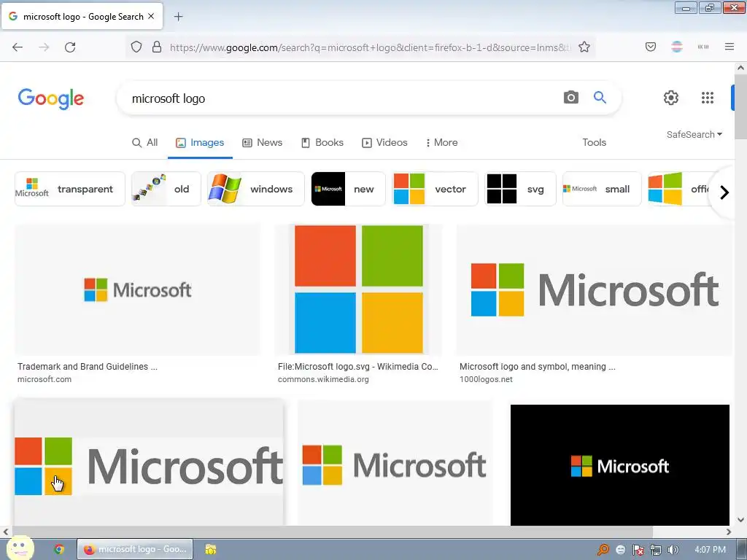
Task: Go to the Google homepage via logo
Action: (x=51, y=98)
